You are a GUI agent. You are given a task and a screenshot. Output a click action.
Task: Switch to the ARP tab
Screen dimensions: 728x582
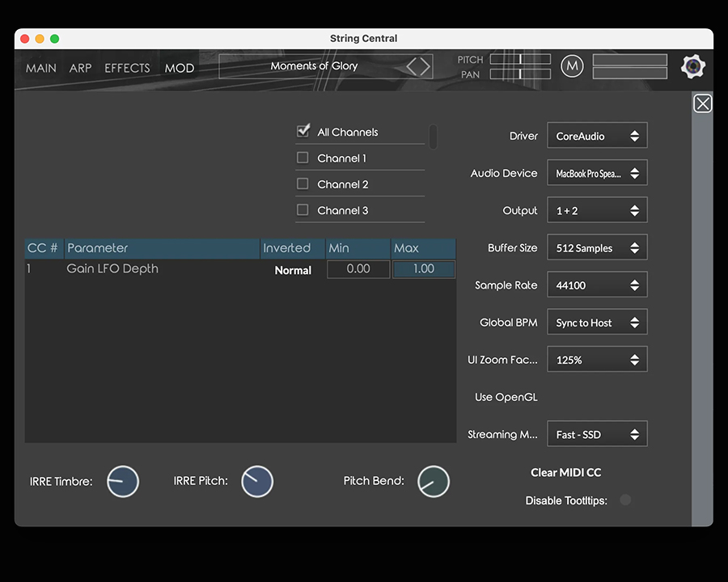[x=80, y=68]
